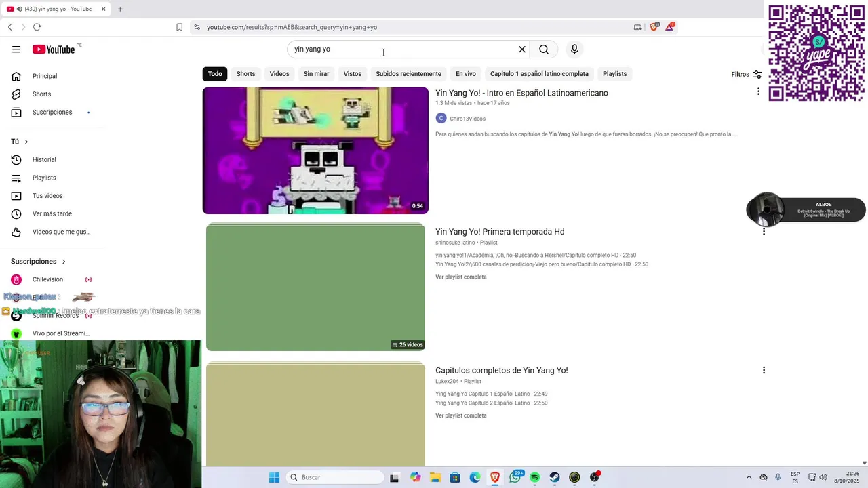The height and width of the screenshot is (488, 868).
Task: Open Suscripciones in the sidebar
Action: 52,112
